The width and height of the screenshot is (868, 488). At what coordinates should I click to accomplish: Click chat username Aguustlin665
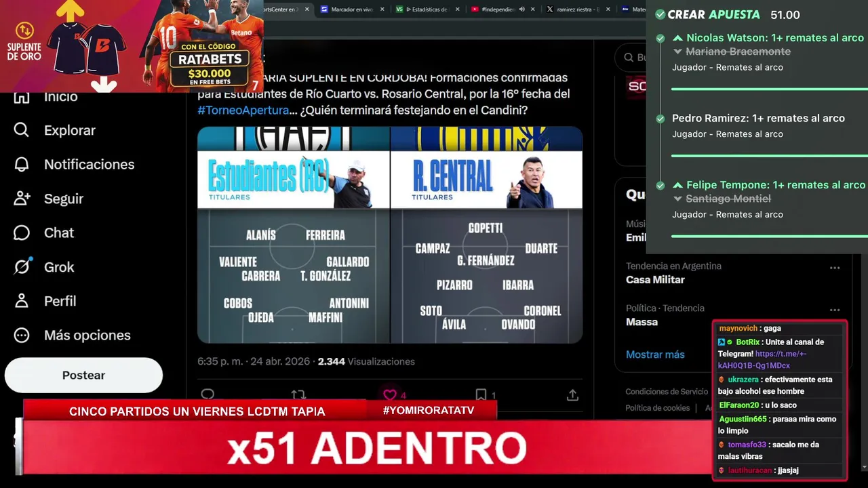[743, 419]
